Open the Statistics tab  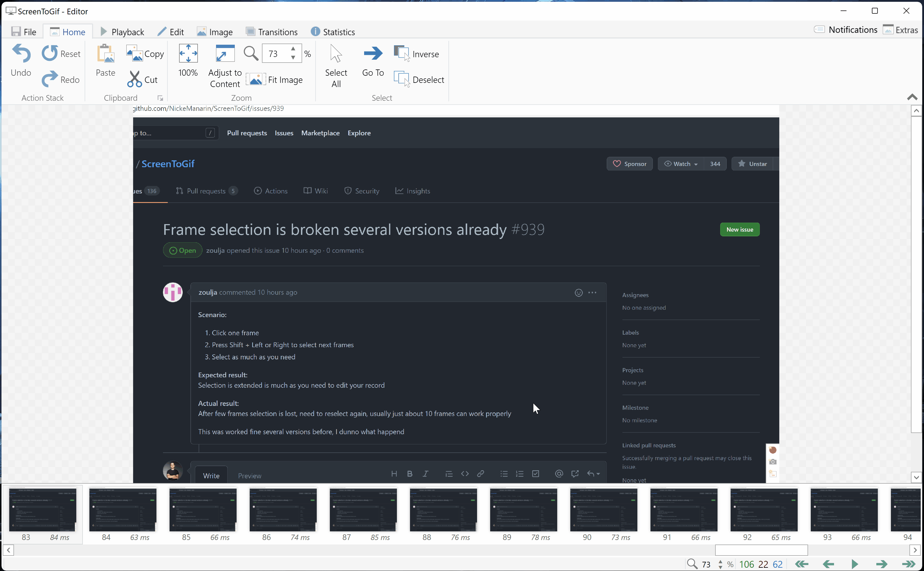pos(333,32)
